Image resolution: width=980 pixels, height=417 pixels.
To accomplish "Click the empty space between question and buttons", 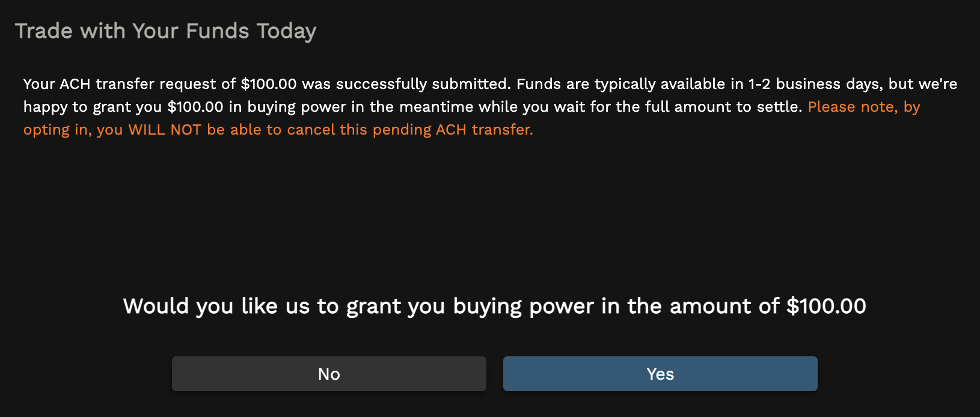I will pyautogui.click(x=490, y=336).
